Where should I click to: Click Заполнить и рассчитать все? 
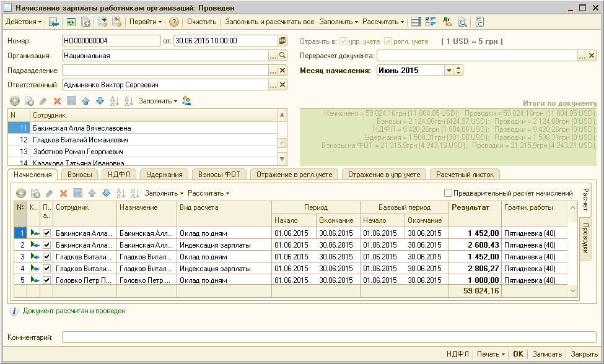point(269,22)
